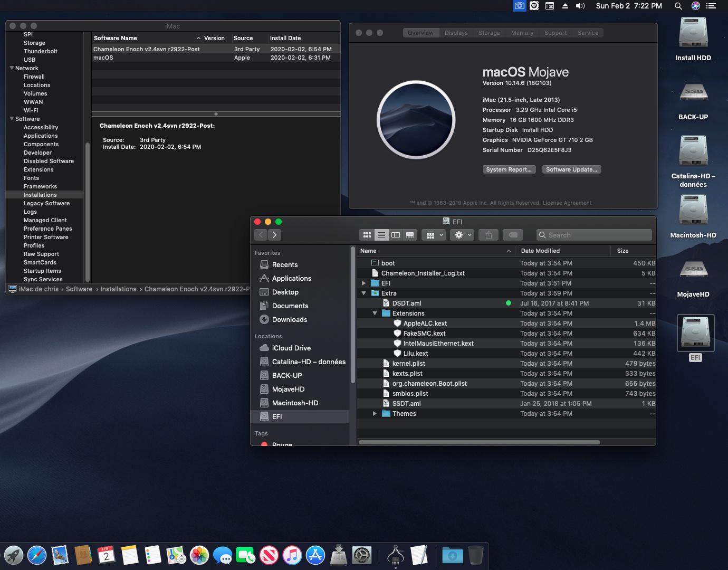Open Safari from the Dock

click(37, 555)
